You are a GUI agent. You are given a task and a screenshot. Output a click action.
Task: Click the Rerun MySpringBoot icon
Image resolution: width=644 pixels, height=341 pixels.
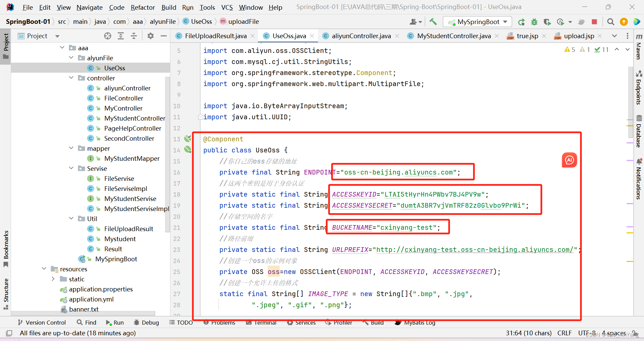(x=521, y=22)
